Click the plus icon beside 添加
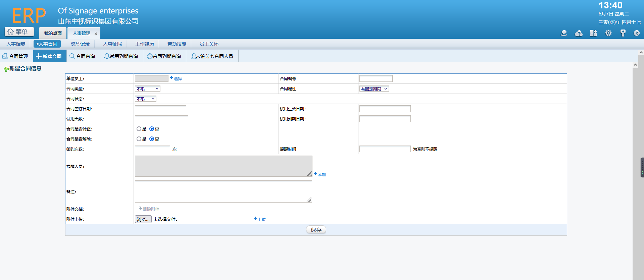This screenshot has height=280, width=644. coord(315,173)
